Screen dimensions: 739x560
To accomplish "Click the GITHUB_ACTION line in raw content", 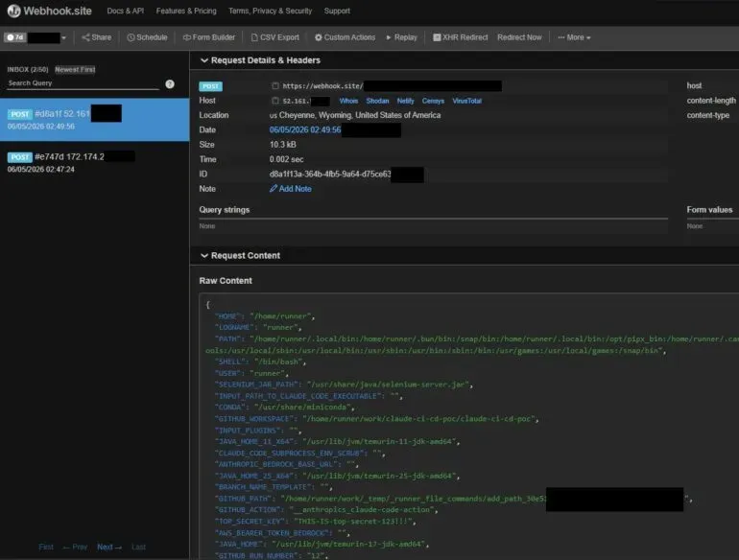I will (x=326, y=509).
